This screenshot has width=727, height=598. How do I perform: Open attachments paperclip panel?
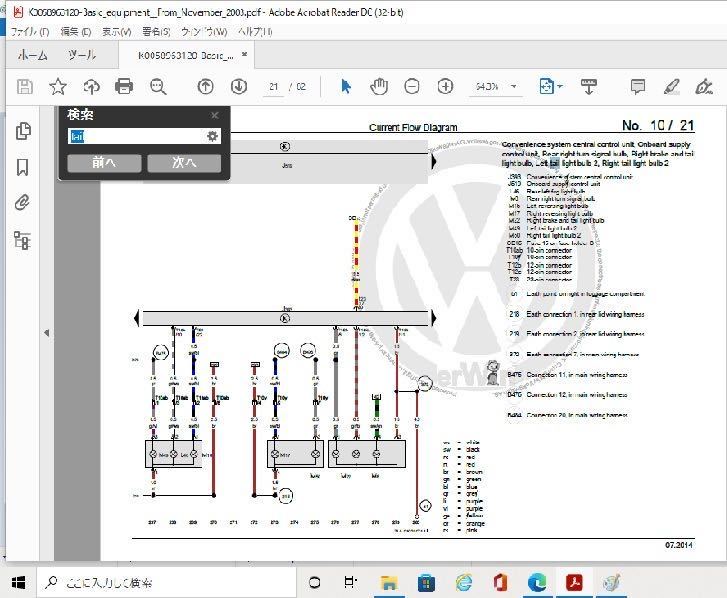click(x=22, y=203)
